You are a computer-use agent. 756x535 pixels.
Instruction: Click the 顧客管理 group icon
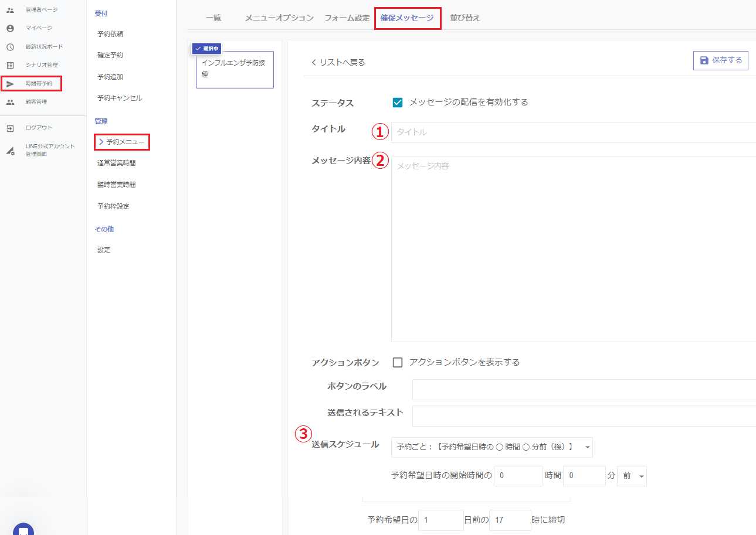point(10,102)
